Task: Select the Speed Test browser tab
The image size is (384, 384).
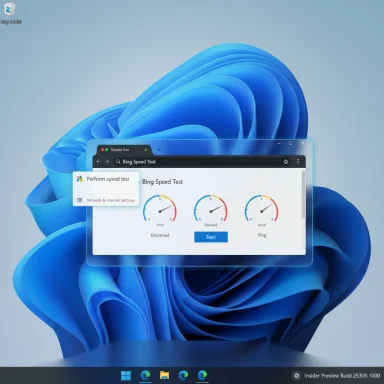Action: [124, 150]
